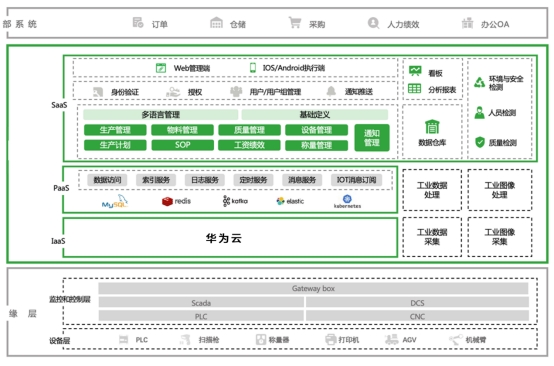Click the 仓储 warehouse icon
This screenshot has height=366, width=554.
click(x=216, y=23)
